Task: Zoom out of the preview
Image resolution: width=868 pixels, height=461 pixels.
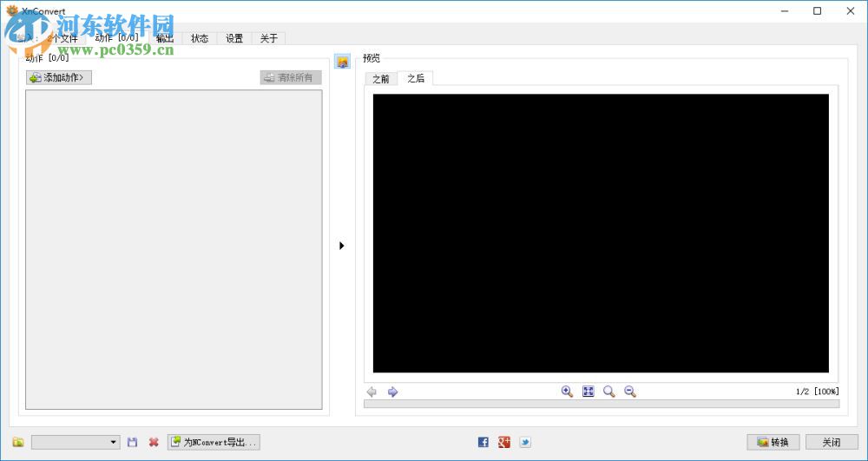Action: coord(630,392)
